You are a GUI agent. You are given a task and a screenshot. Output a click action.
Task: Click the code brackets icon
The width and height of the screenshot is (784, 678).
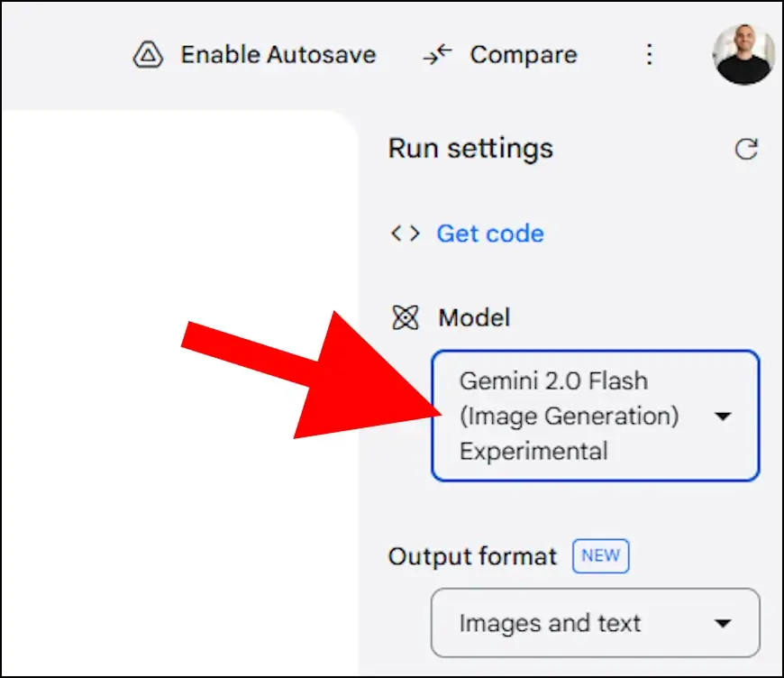tap(405, 234)
